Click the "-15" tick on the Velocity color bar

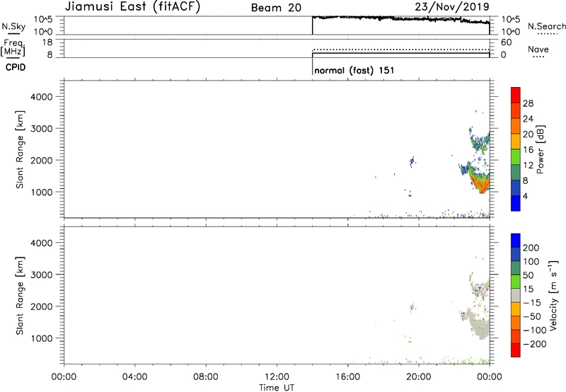532,303
